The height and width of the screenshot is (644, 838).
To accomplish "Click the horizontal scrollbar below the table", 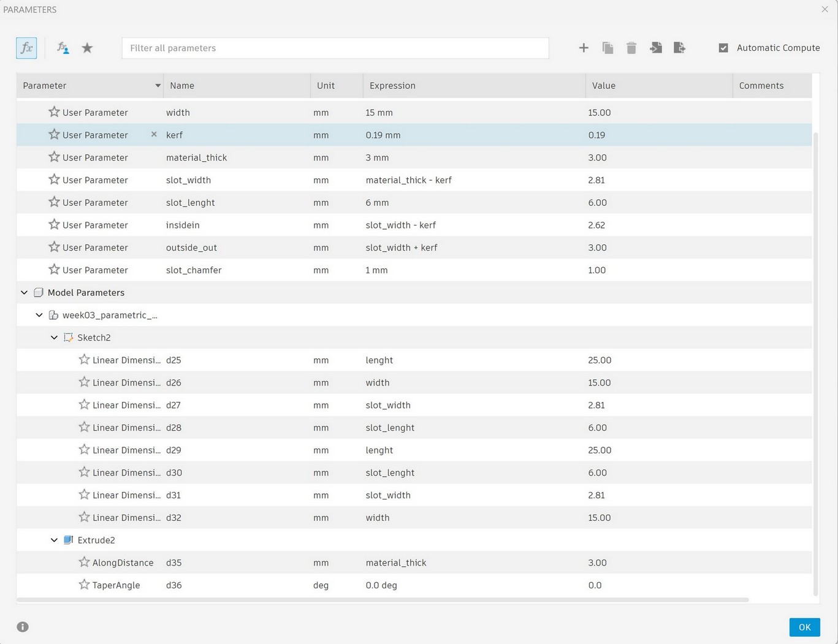I will pos(383,600).
